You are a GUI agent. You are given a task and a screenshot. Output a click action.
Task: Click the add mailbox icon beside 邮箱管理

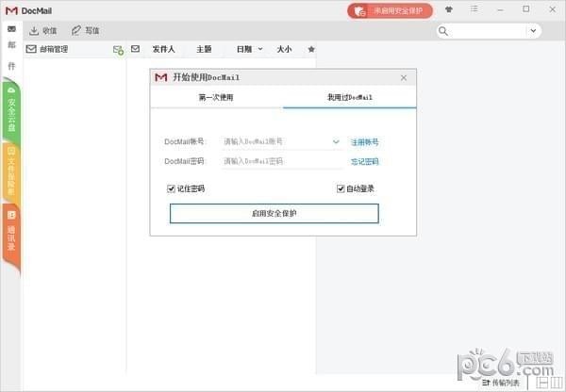pos(118,49)
